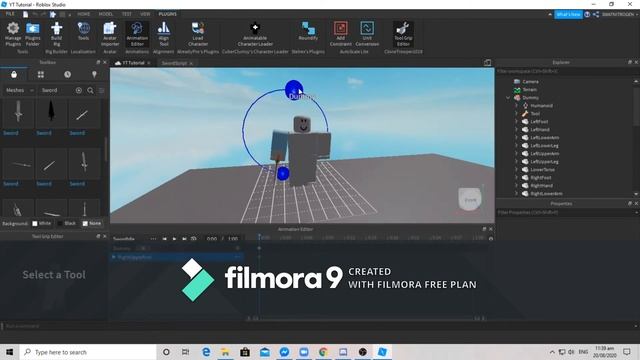This screenshot has width=640, height=360.
Task: Open Localization Tools globe icon
Action: coord(83,31)
